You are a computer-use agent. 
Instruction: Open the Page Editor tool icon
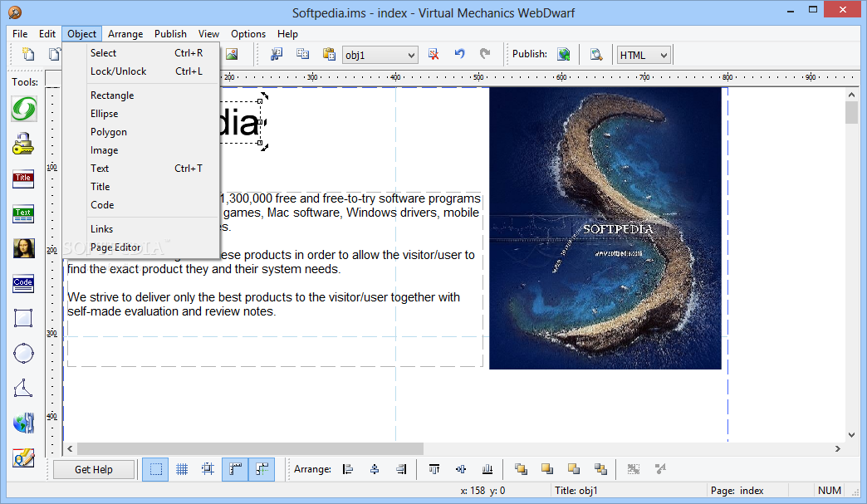[23, 458]
